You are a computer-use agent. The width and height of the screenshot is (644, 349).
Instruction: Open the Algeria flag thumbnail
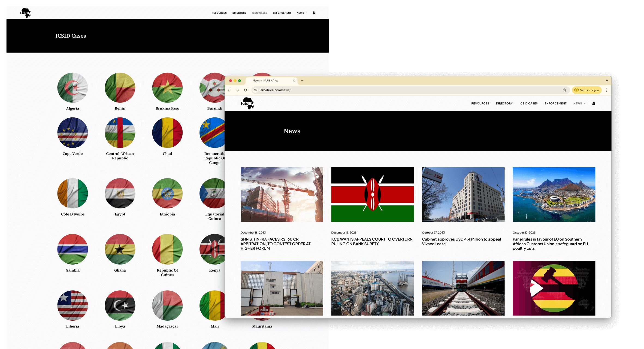pyautogui.click(x=72, y=88)
